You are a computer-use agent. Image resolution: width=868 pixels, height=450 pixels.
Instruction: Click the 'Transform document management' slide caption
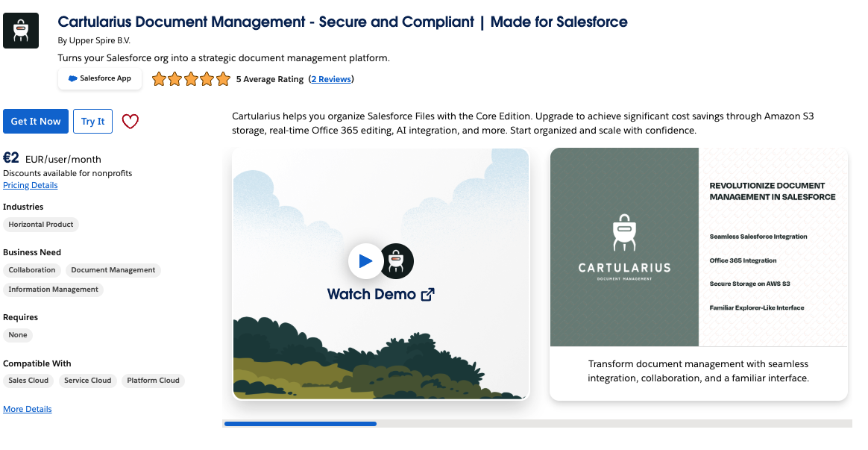[699, 372]
